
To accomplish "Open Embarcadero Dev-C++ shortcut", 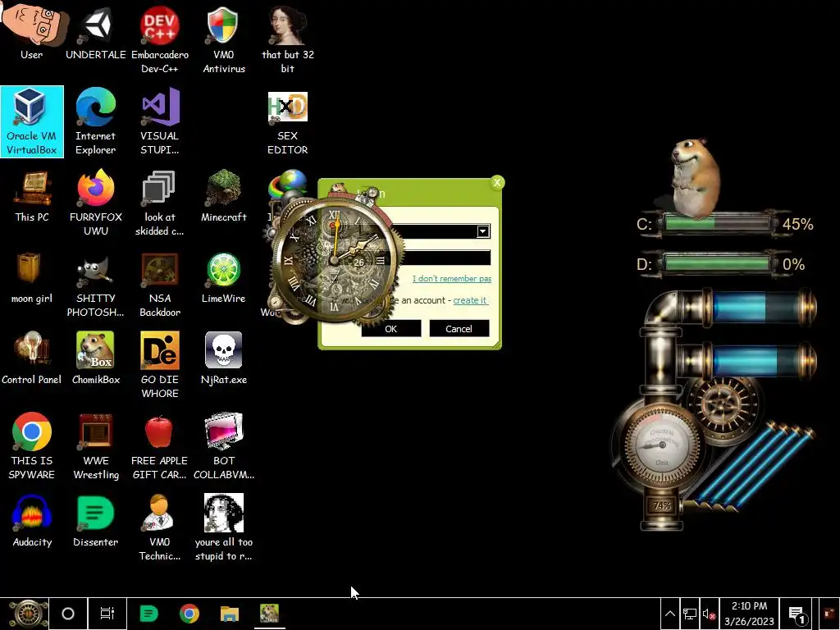I will pyautogui.click(x=160, y=39).
